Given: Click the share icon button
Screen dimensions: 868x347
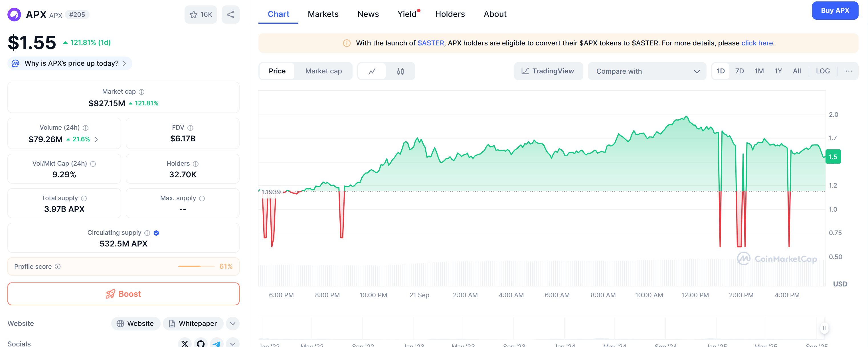Looking at the screenshot, I should click(x=230, y=15).
